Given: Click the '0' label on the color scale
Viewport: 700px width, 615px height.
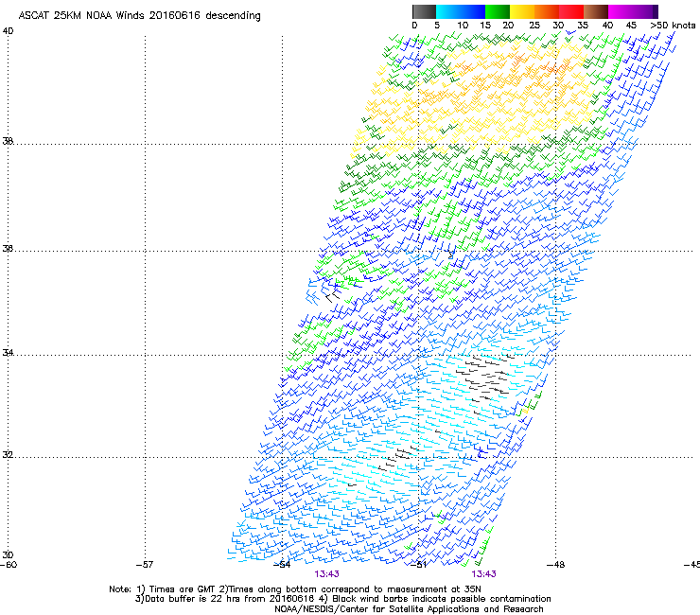Looking at the screenshot, I should 414,26.
